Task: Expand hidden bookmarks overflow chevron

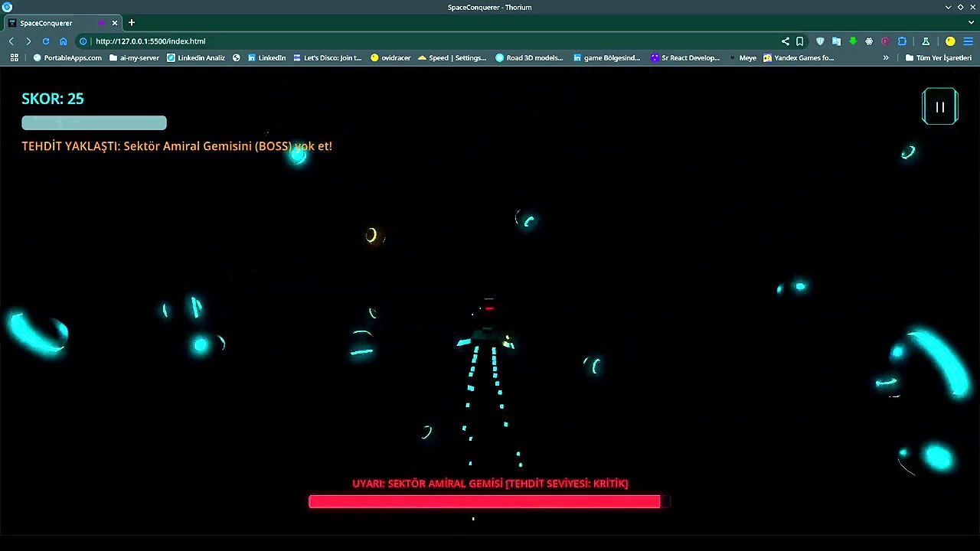Action: tap(886, 58)
